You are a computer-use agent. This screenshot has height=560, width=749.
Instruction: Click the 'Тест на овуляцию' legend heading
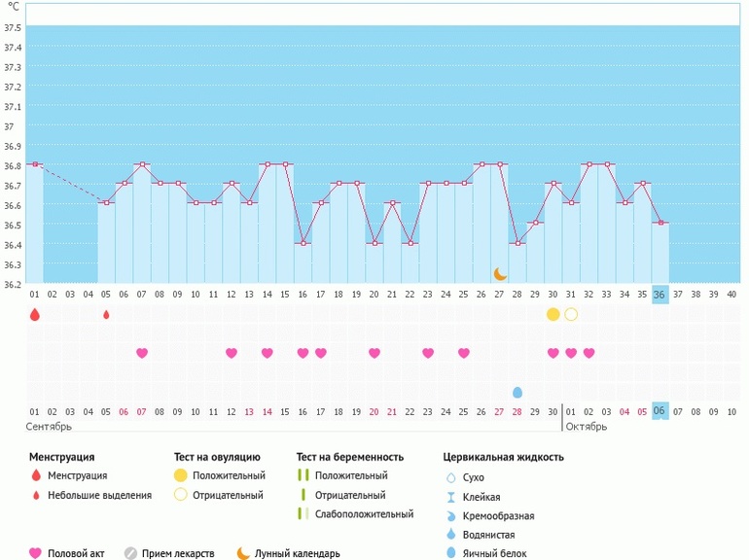click(x=217, y=456)
